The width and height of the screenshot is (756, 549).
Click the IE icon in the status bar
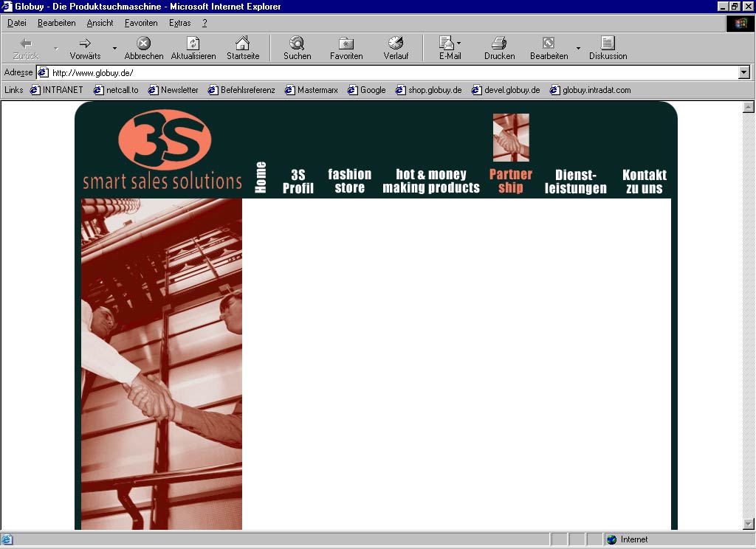[x=7, y=539]
